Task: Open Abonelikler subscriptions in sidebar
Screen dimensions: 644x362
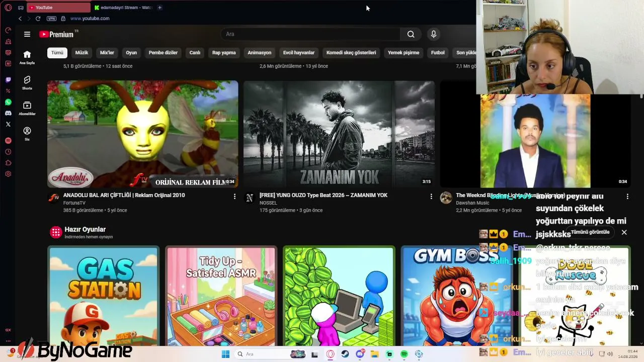Action: [x=27, y=108]
